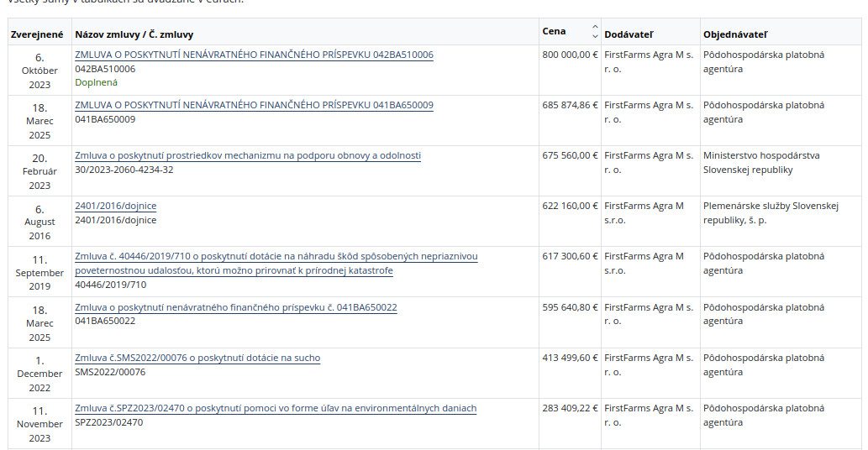868x450 pixels.
Task: Open the úľavy na environmentálnych daniach contract
Action: (x=276, y=408)
